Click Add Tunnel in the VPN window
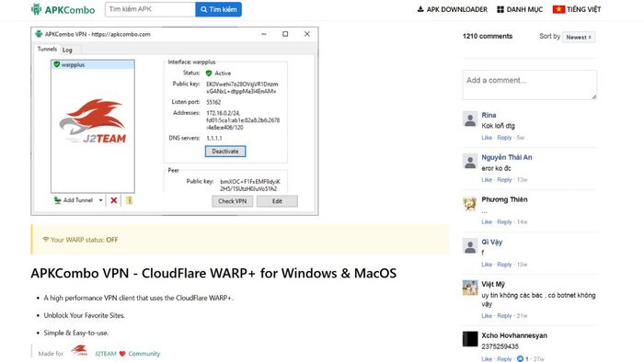 pos(74,200)
